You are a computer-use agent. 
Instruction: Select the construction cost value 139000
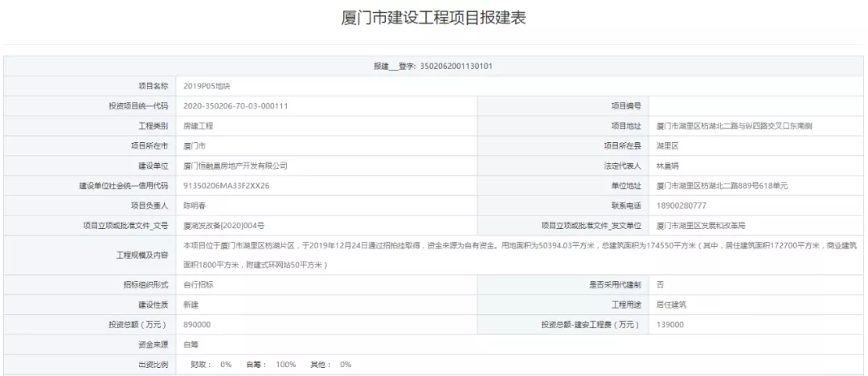[669, 325]
